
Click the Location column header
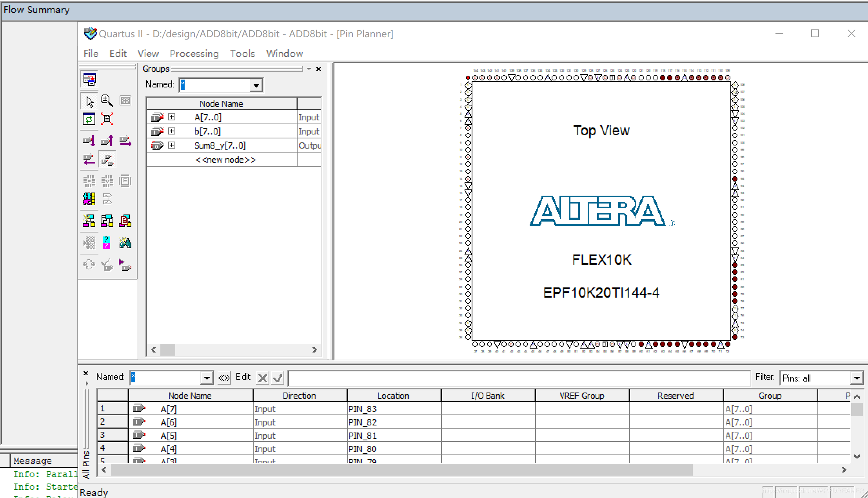pyautogui.click(x=394, y=395)
